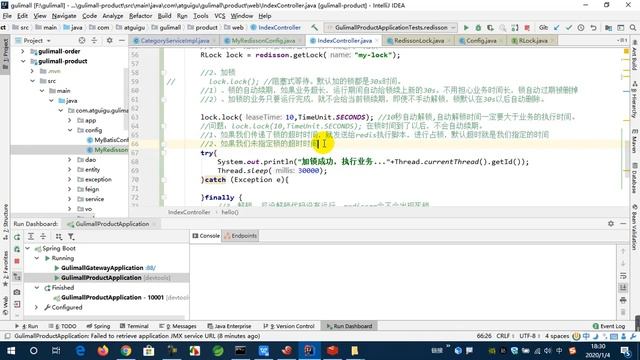Stop the running process in main toolbar
This screenshot has height=360, width=640.
pos(527,28)
